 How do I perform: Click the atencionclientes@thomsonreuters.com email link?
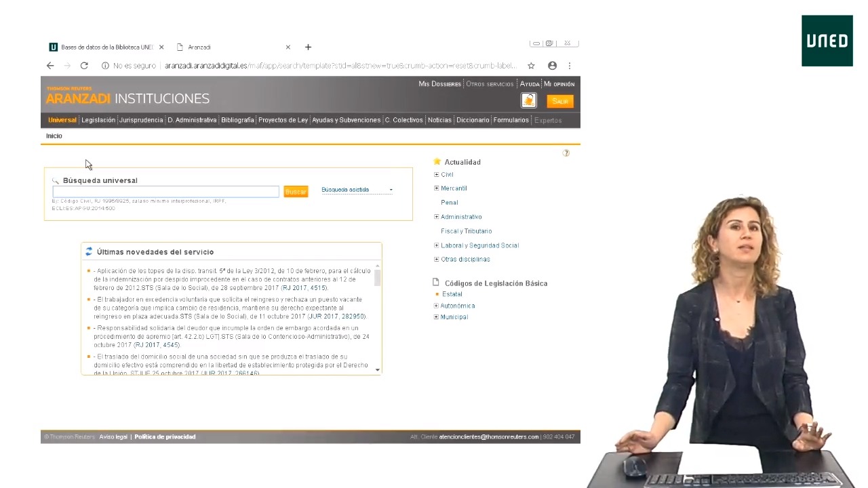pos(489,437)
